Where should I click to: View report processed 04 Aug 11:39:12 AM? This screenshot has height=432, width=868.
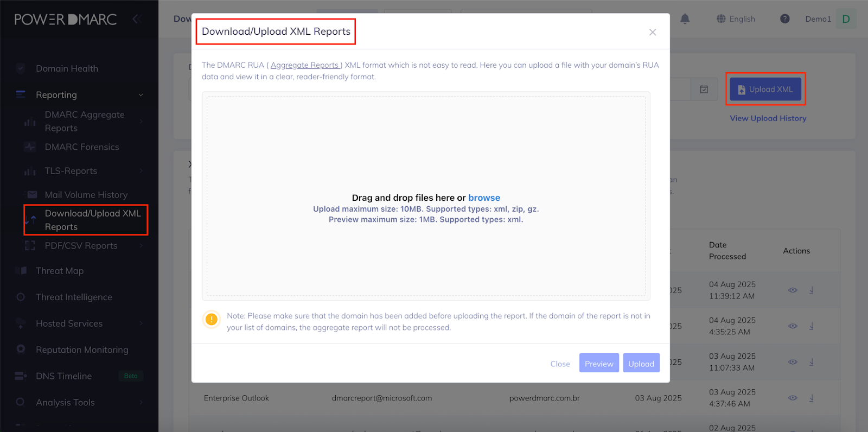[793, 290]
